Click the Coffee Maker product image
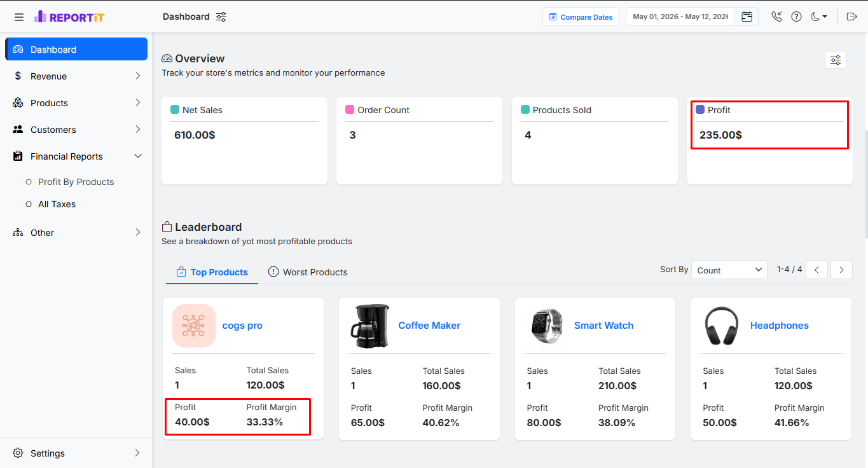The height and width of the screenshot is (468, 868). [x=370, y=326]
